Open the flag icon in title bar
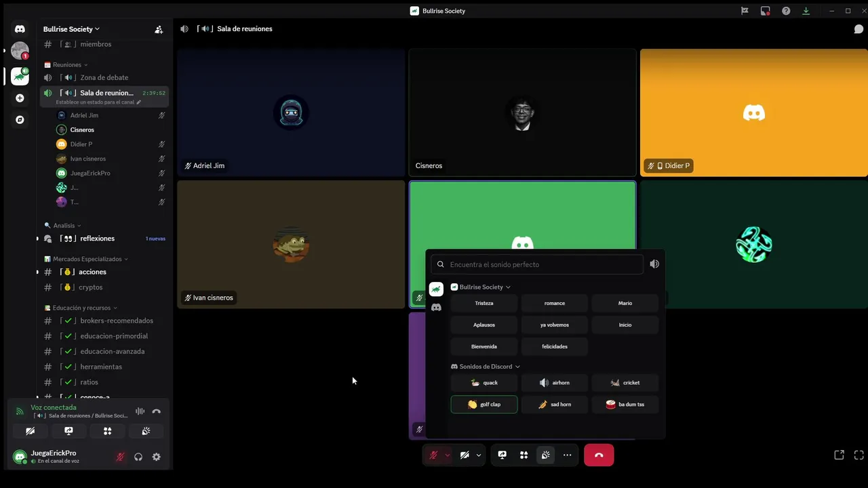The image size is (868, 488). click(x=745, y=11)
